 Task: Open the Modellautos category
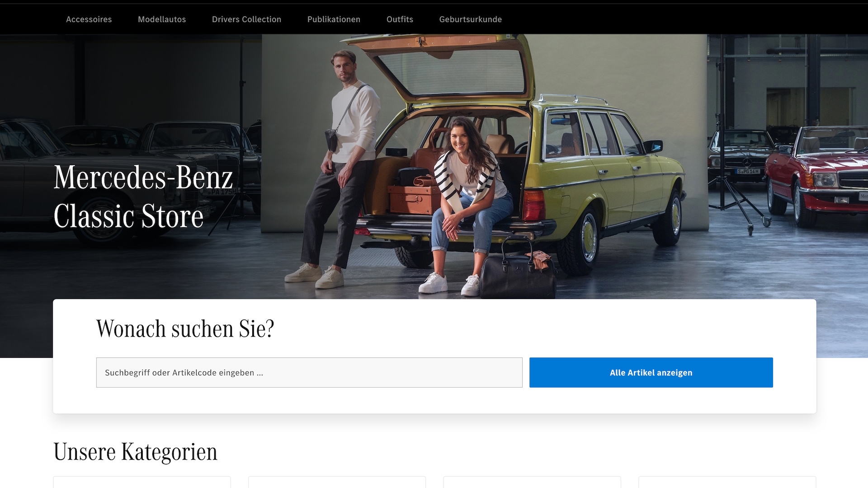pos(162,19)
